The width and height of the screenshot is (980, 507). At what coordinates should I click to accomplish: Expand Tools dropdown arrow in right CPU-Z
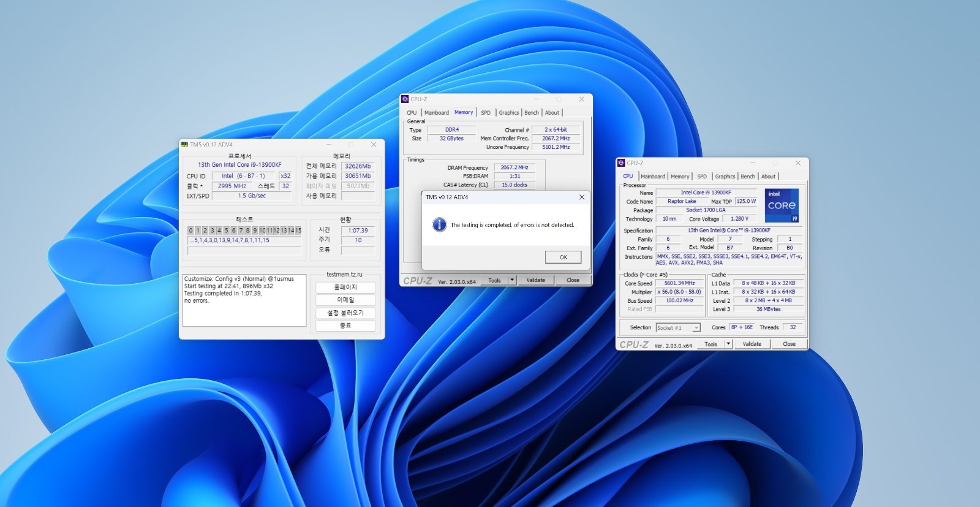pos(728,344)
